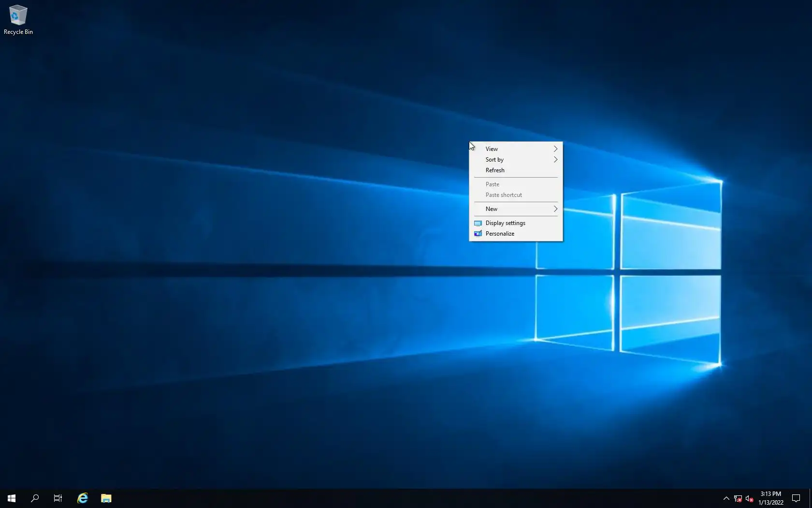
Task: Open Task View from taskbar
Action: (58, 498)
